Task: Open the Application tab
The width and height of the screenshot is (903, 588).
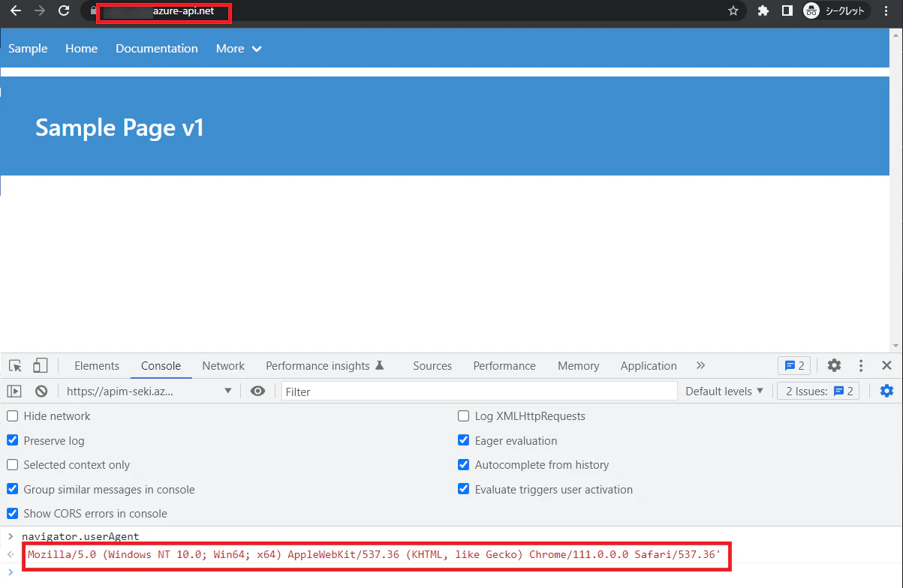Action: pyautogui.click(x=649, y=366)
